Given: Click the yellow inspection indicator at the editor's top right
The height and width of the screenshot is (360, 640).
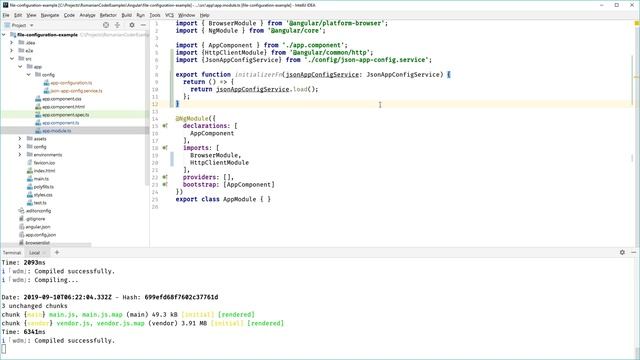Looking at the screenshot, I should pyautogui.click(x=636, y=24).
